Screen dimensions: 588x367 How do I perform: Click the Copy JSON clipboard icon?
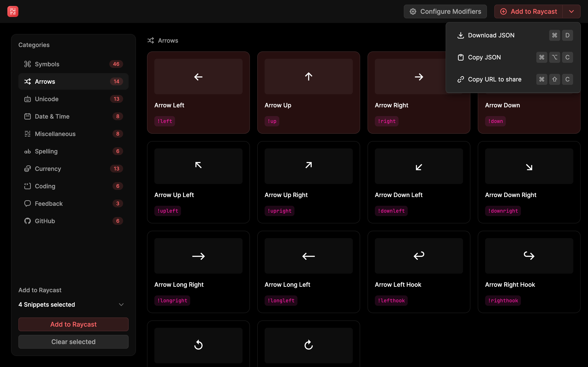pos(461,58)
